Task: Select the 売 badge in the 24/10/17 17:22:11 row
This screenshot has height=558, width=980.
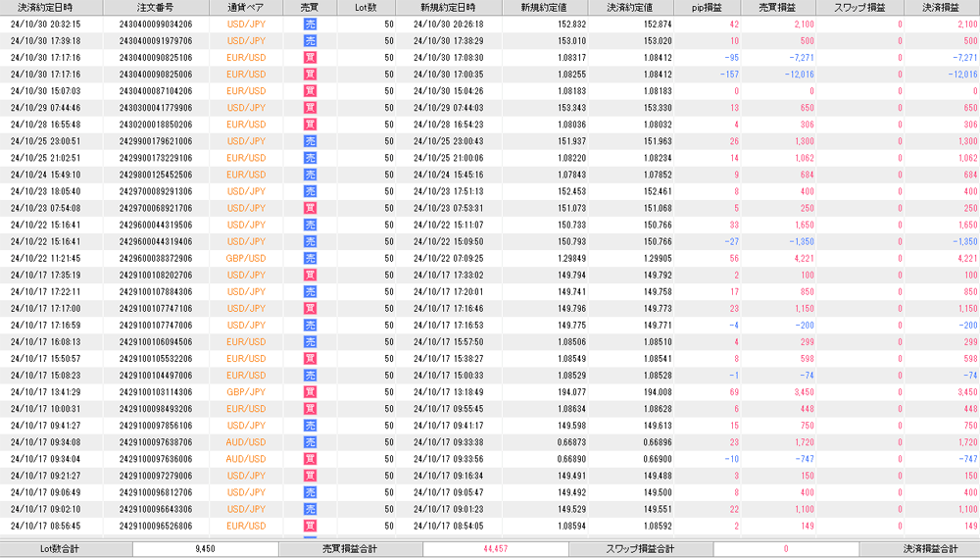Action: click(x=310, y=292)
